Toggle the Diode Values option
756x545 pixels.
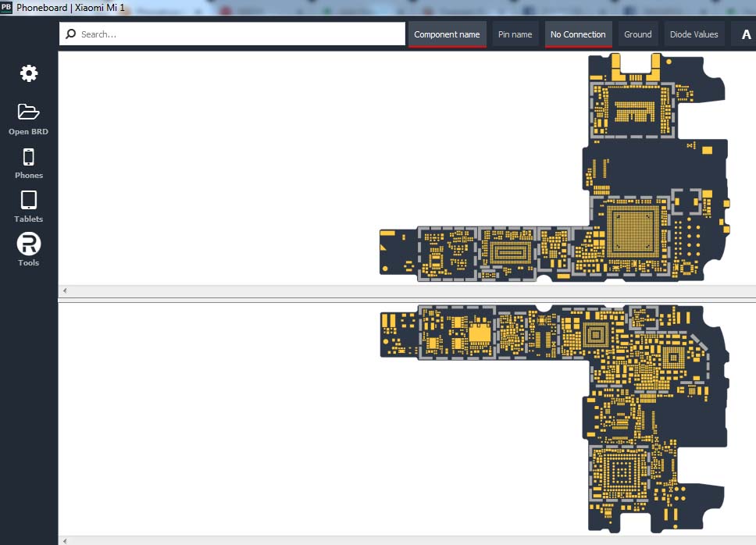pyautogui.click(x=694, y=34)
